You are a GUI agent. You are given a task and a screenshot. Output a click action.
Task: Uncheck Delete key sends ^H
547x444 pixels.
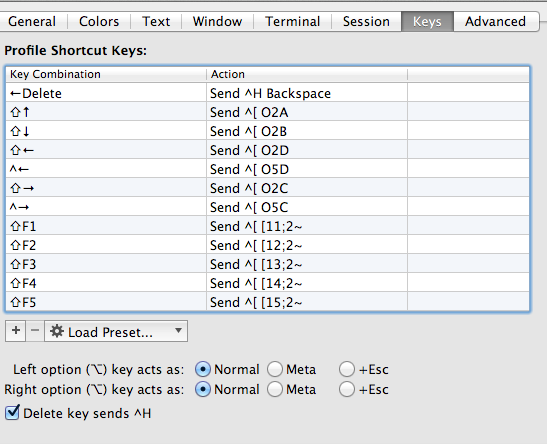point(13,413)
